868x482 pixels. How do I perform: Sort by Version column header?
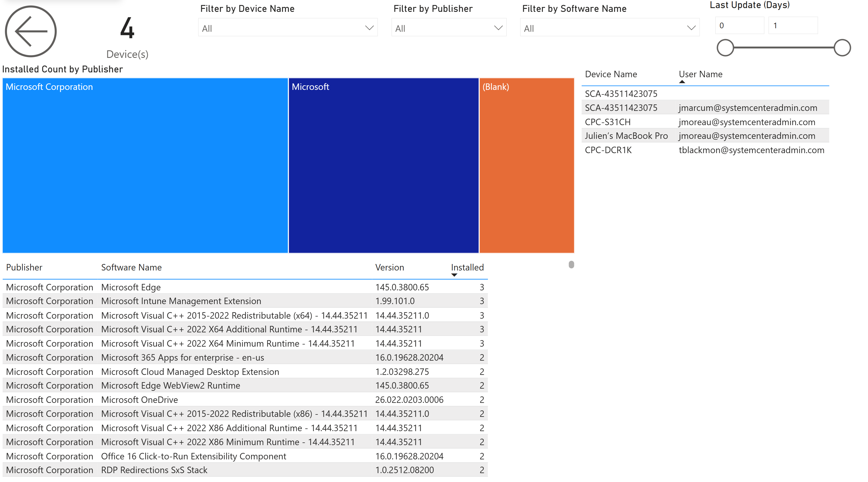point(389,268)
